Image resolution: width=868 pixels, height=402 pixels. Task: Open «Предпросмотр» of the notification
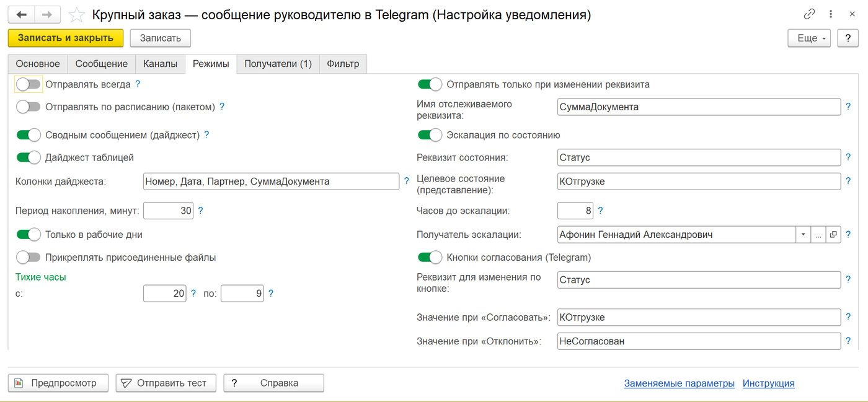(x=58, y=383)
